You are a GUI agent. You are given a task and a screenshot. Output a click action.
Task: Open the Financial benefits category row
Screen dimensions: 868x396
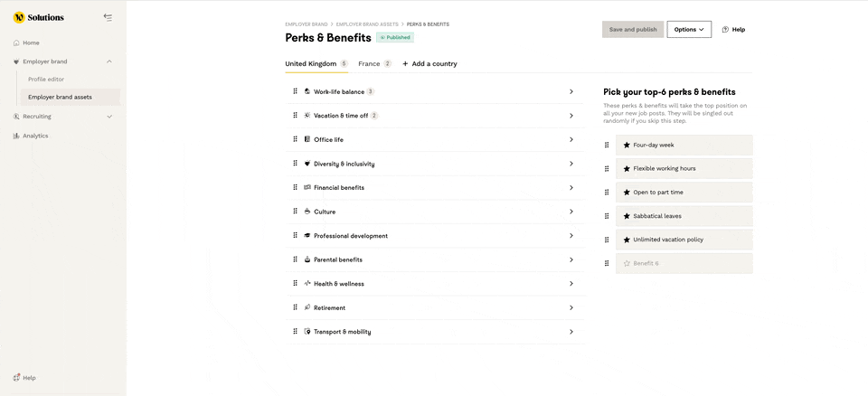pyautogui.click(x=434, y=187)
